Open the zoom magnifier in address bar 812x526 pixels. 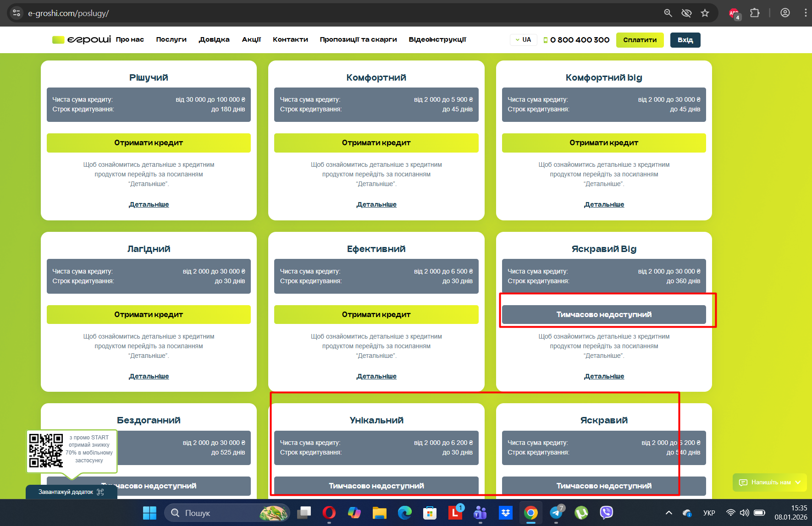[668, 13]
